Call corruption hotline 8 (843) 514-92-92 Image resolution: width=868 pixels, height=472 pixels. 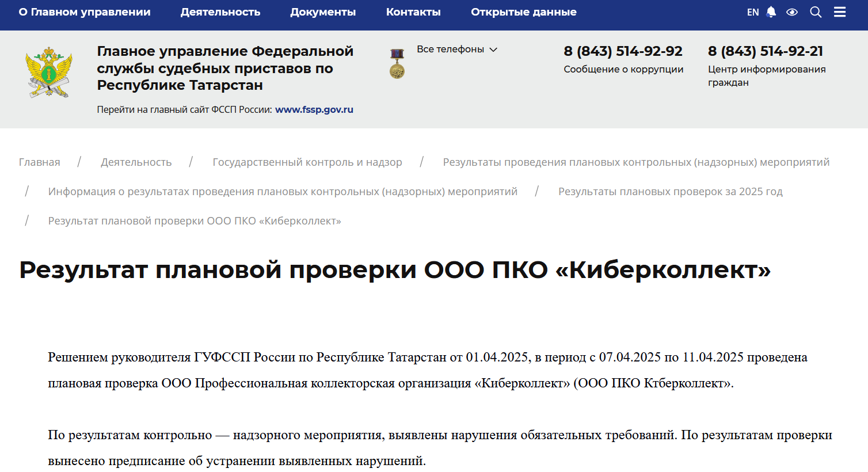point(623,51)
